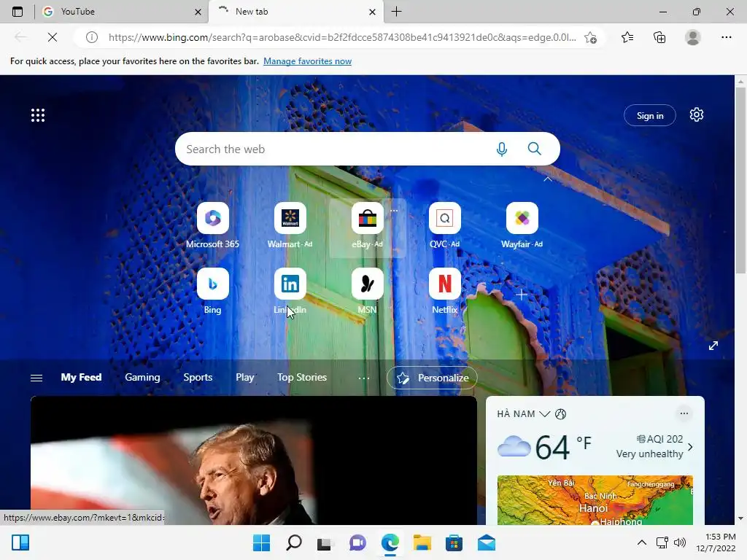Open Task View on taskbar

[x=325, y=542]
